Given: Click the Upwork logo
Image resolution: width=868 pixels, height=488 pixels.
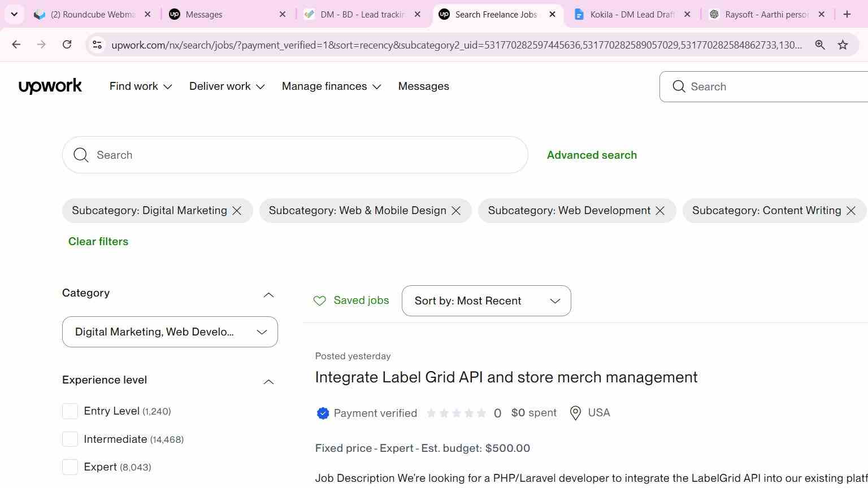Looking at the screenshot, I should tap(50, 86).
